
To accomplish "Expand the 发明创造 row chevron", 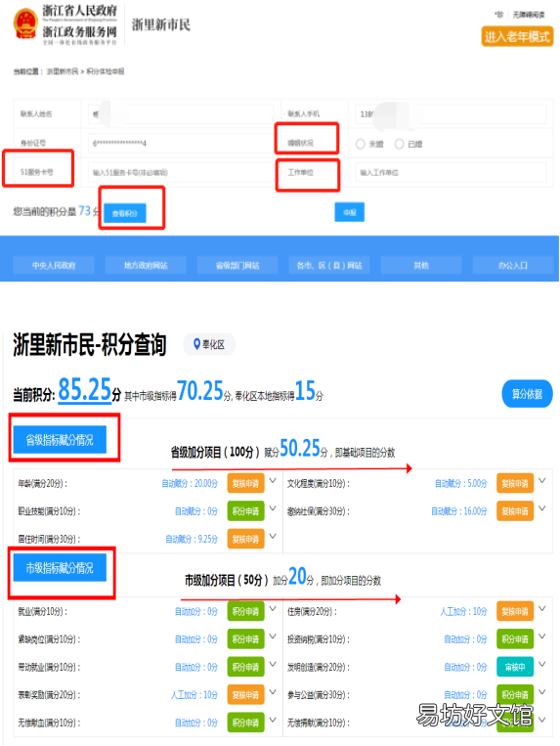I will tap(542, 664).
